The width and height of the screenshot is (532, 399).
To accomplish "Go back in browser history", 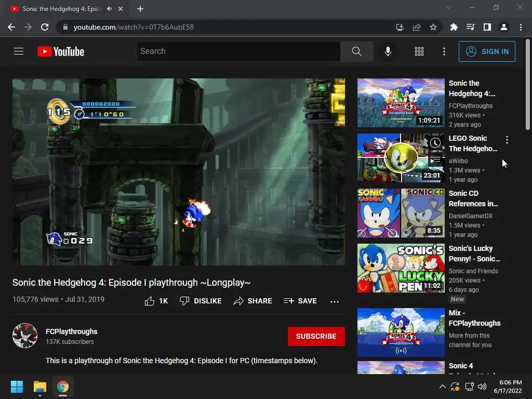I will 11,27.
